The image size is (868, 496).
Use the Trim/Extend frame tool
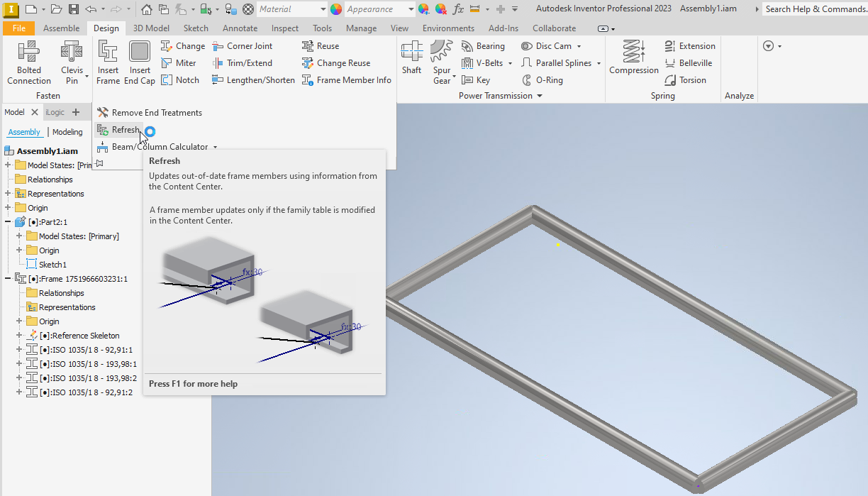(242, 62)
